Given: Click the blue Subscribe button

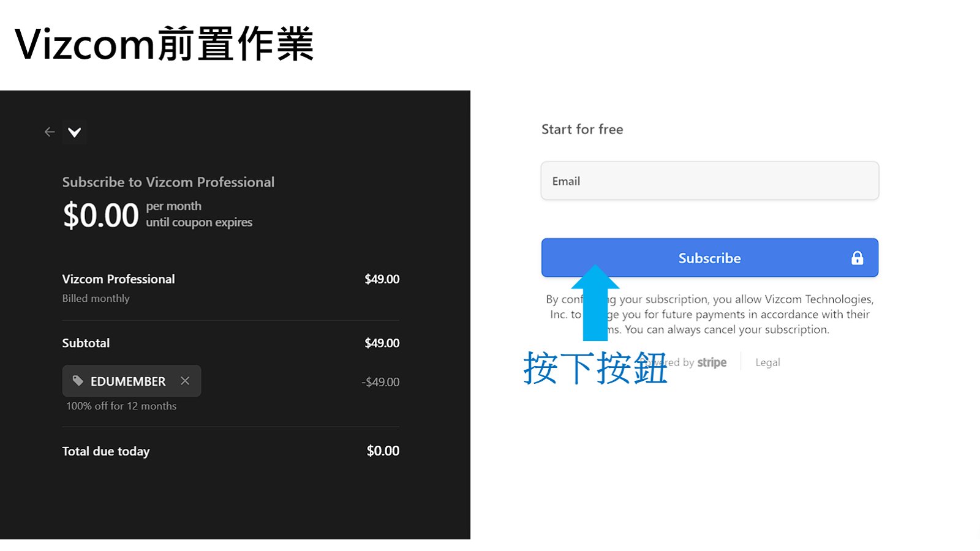Looking at the screenshot, I should [x=710, y=258].
